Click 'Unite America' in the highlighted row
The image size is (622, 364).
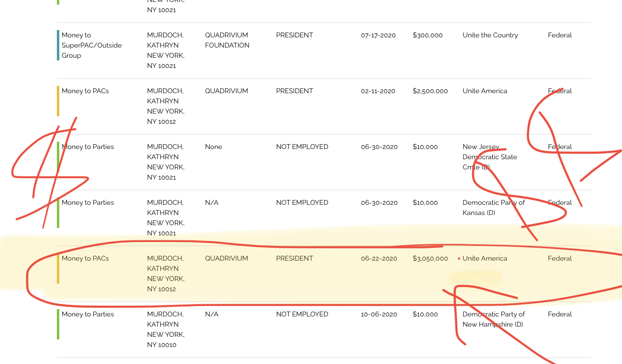point(484,258)
